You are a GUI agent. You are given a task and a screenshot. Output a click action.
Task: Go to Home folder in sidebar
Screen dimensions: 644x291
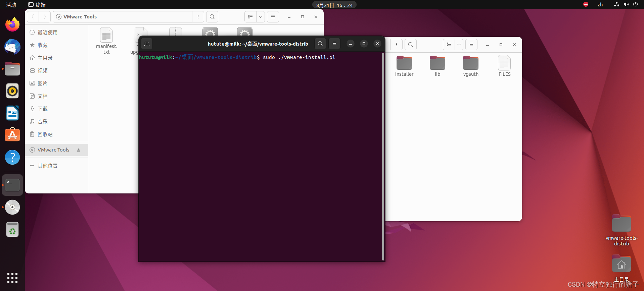point(56,58)
